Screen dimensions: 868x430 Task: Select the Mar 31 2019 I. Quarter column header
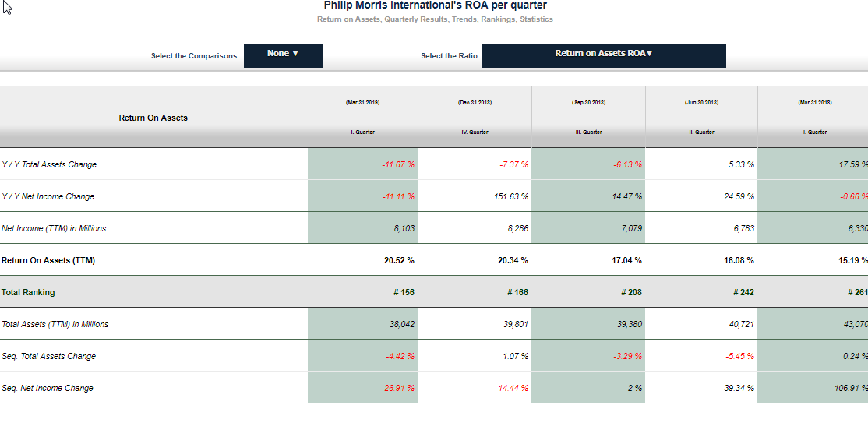pyautogui.click(x=362, y=117)
